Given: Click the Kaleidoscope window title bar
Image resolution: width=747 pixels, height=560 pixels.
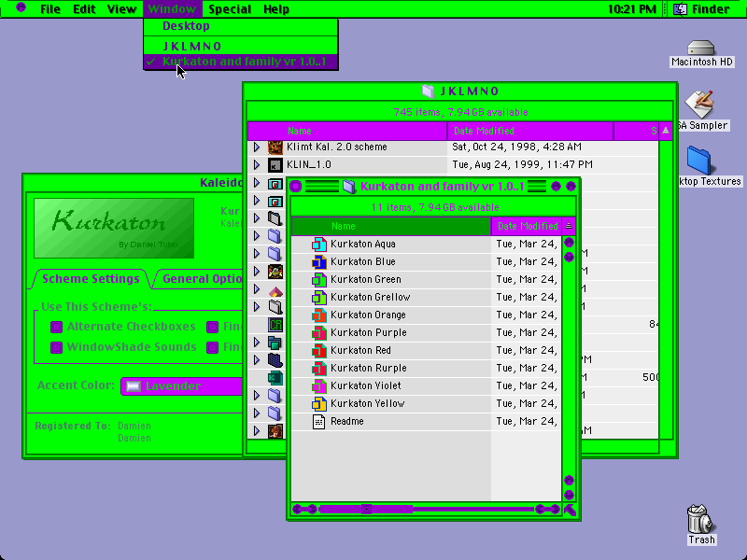Looking at the screenshot, I should pos(134,182).
